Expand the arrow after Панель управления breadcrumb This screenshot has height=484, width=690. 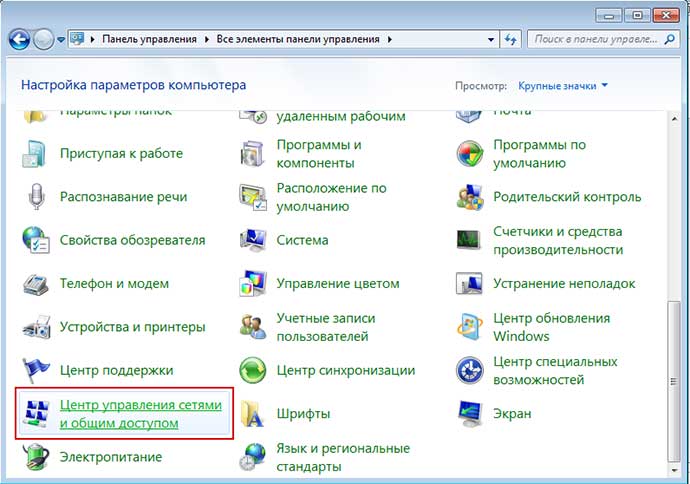coord(207,39)
